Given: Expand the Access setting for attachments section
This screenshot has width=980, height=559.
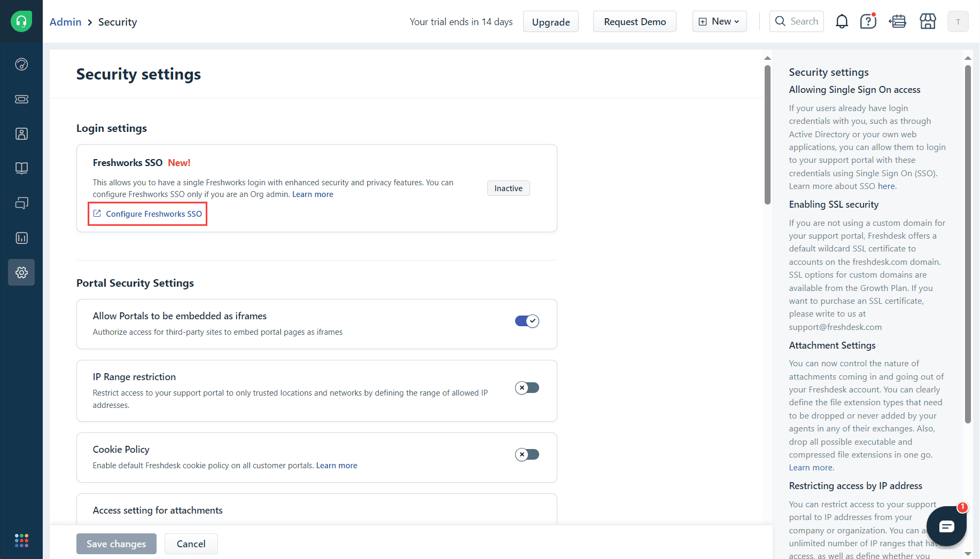Looking at the screenshot, I should [x=158, y=510].
